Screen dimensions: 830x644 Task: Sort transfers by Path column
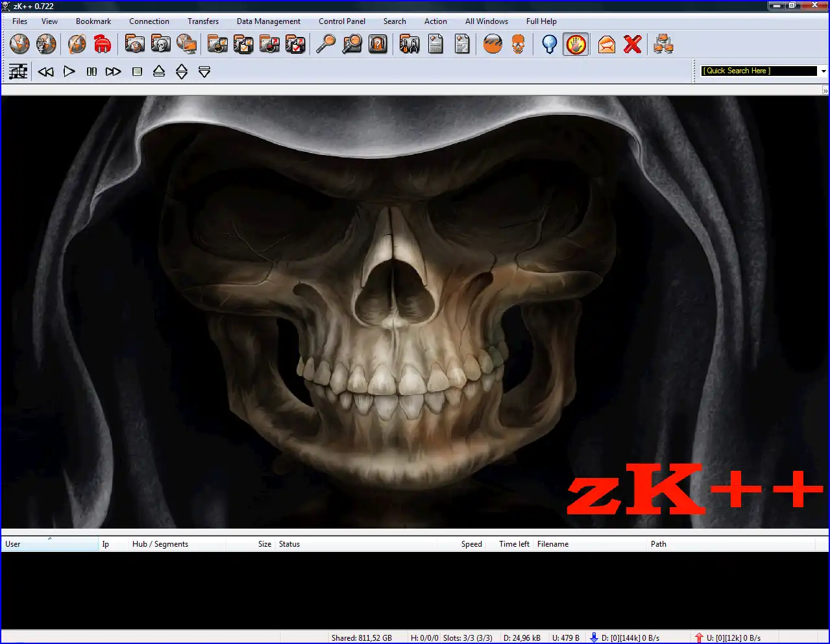pos(731,544)
